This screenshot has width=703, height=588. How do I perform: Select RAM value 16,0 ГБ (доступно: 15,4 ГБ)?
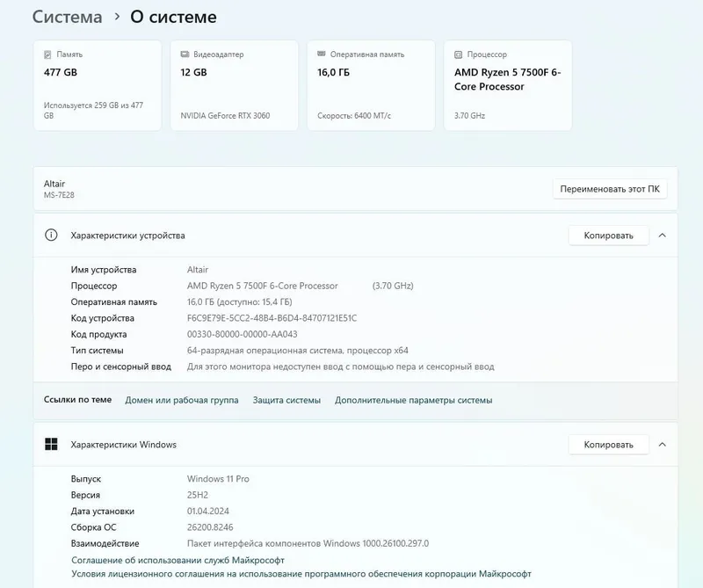(x=239, y=301)
